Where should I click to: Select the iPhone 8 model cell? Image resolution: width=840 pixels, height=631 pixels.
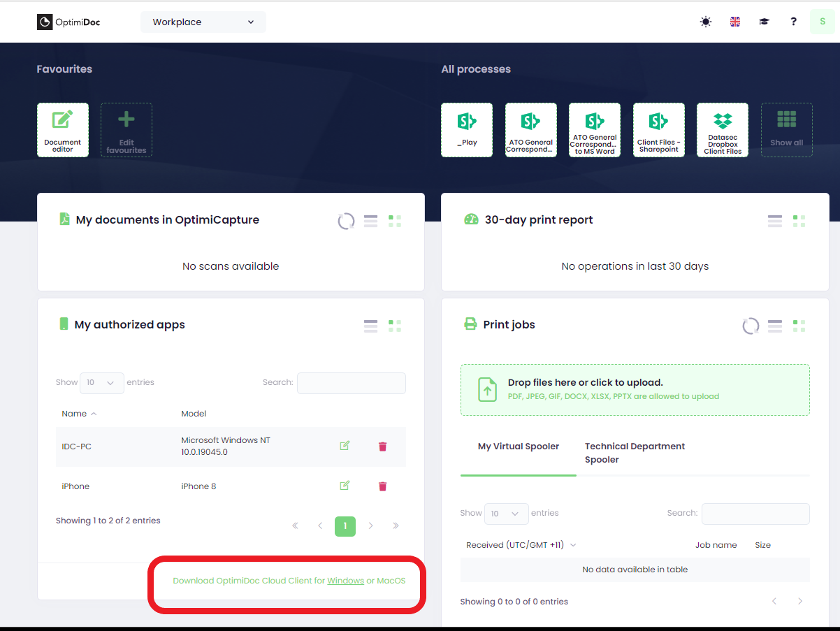(x=198, y=486)
